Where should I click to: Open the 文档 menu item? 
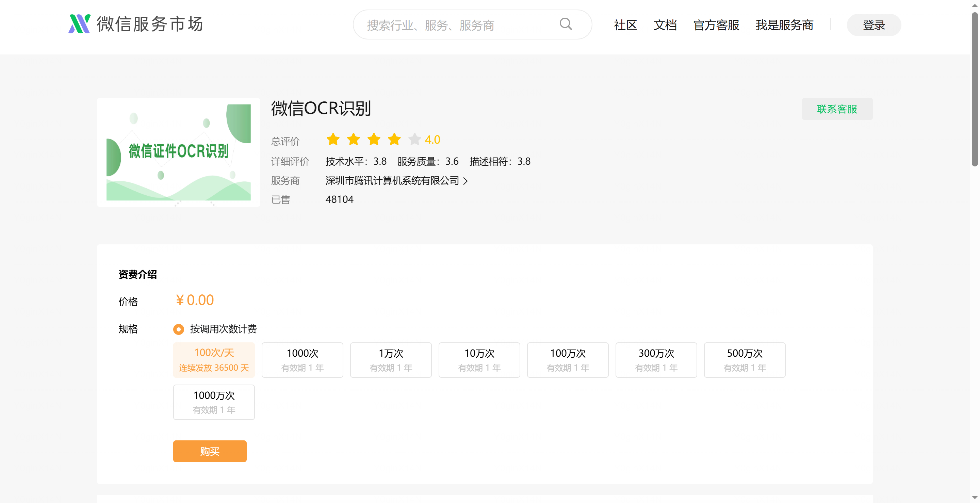point(665,25)
